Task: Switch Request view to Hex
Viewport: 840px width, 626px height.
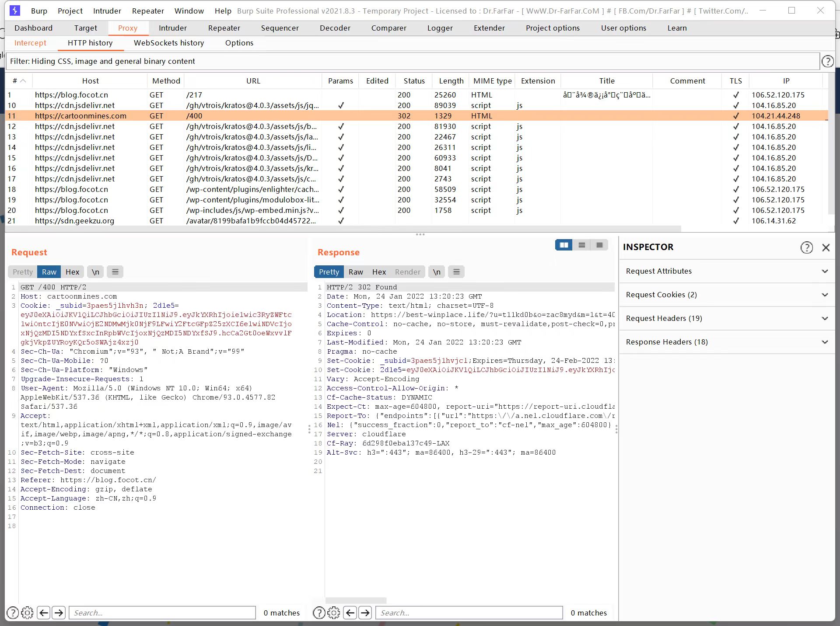Action: point(72,272)
